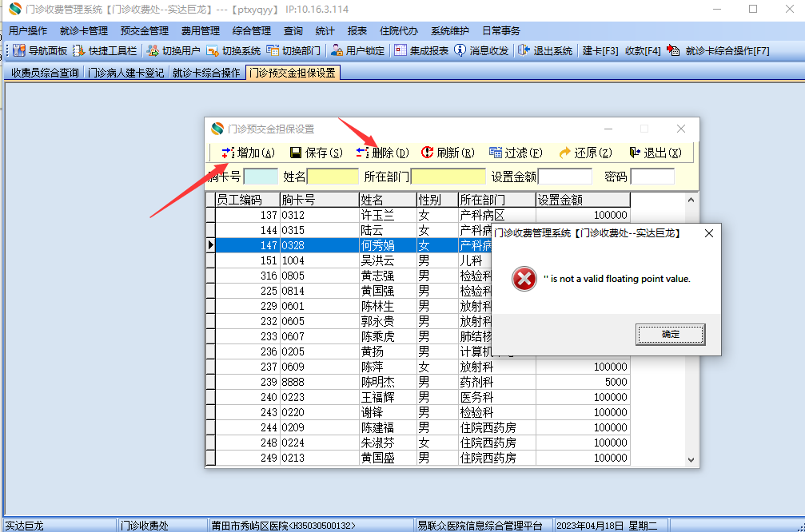This screenshot has width=805, height=532.
Task: Click the 就诊卡综合操作[F7] icon
Action: 673,50
